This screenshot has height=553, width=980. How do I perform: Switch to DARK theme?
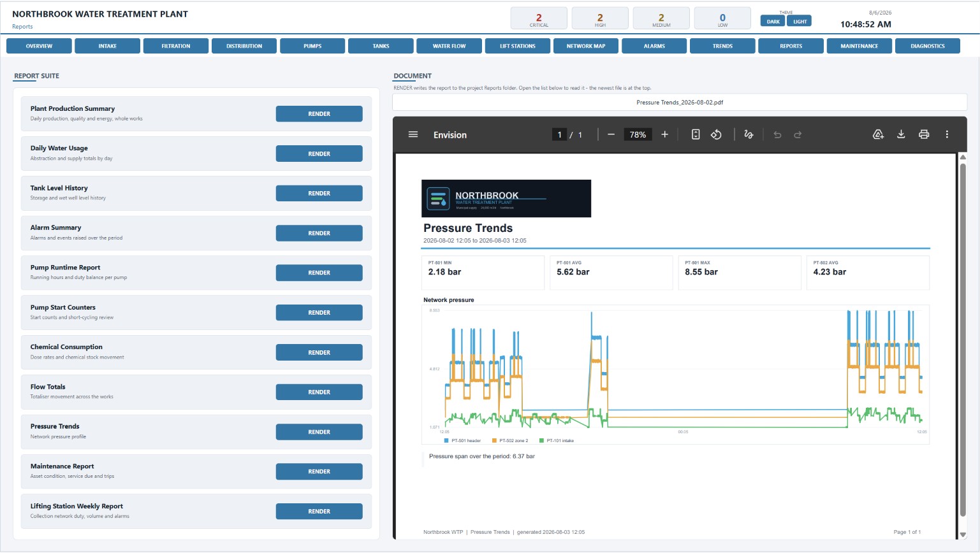pyautogui.click(x=773, y=21)
